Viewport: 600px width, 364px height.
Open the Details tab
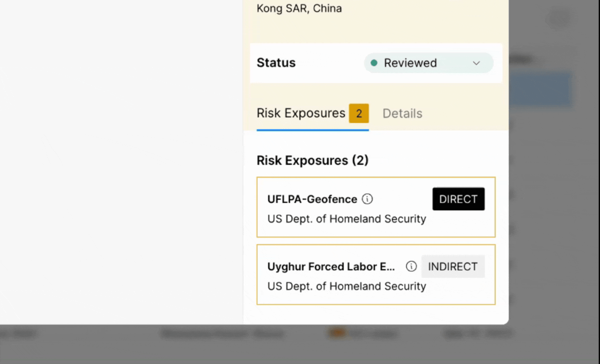(402, 113)
